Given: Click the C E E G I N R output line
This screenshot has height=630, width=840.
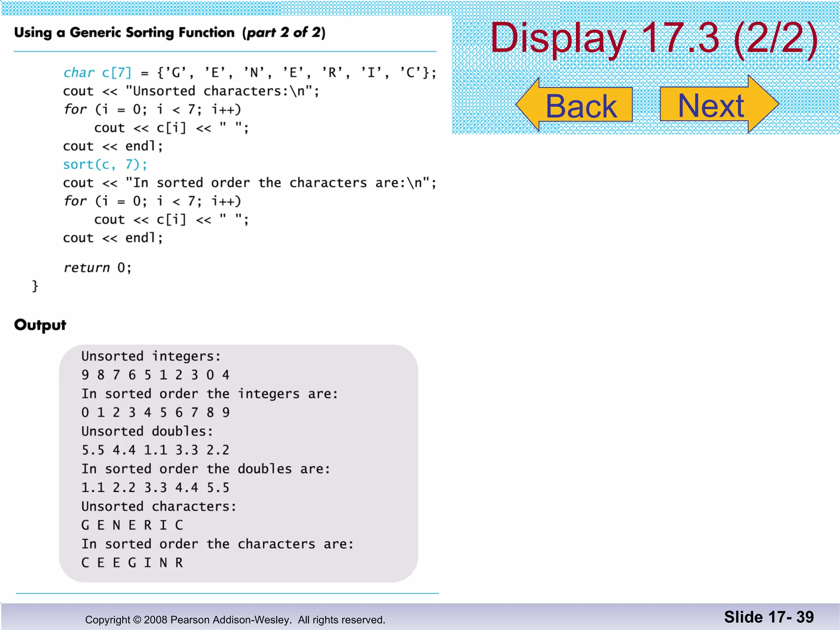Looking at the screenshot, I should (x=132, y=563).
